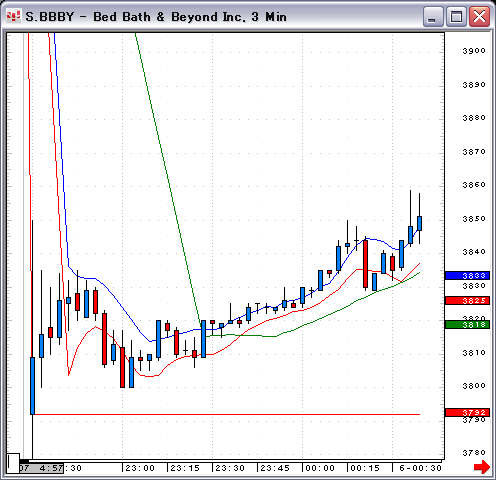Click the red scroll-forward arrow at bottom right
The width and height of the screenshot is (496, 480).
click(481, 467)
